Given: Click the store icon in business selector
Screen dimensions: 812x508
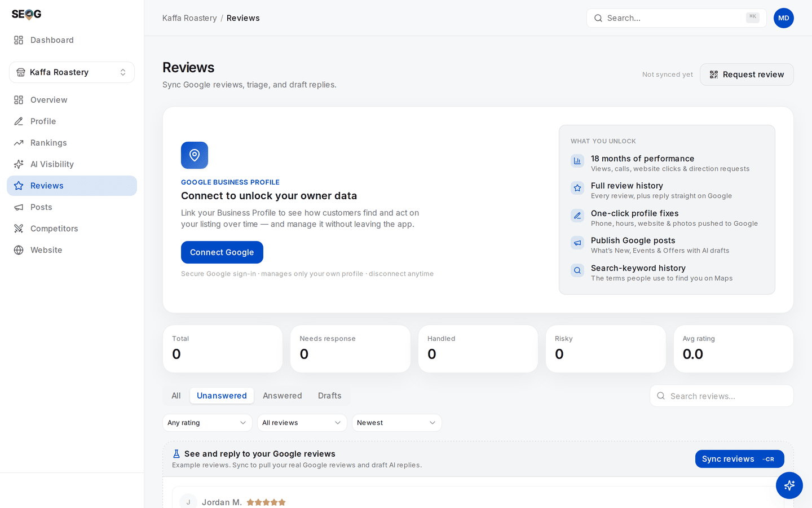Looking at the screenshot, I should (21, 72).
